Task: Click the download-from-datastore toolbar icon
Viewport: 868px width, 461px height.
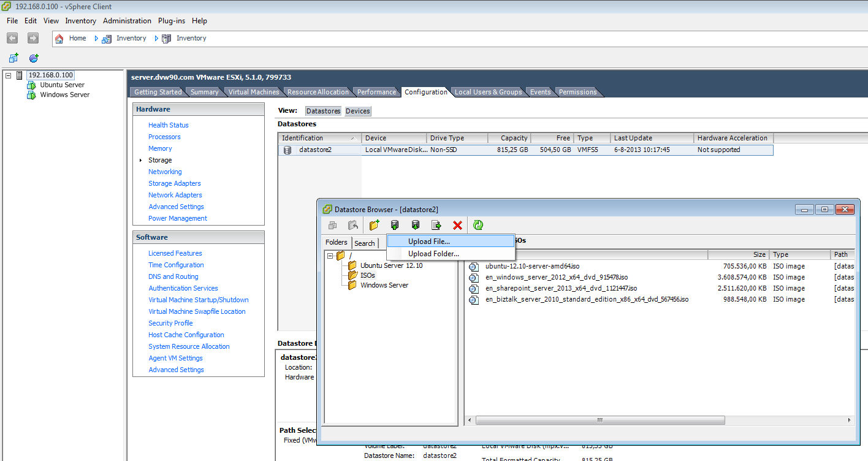Action: 416,225
